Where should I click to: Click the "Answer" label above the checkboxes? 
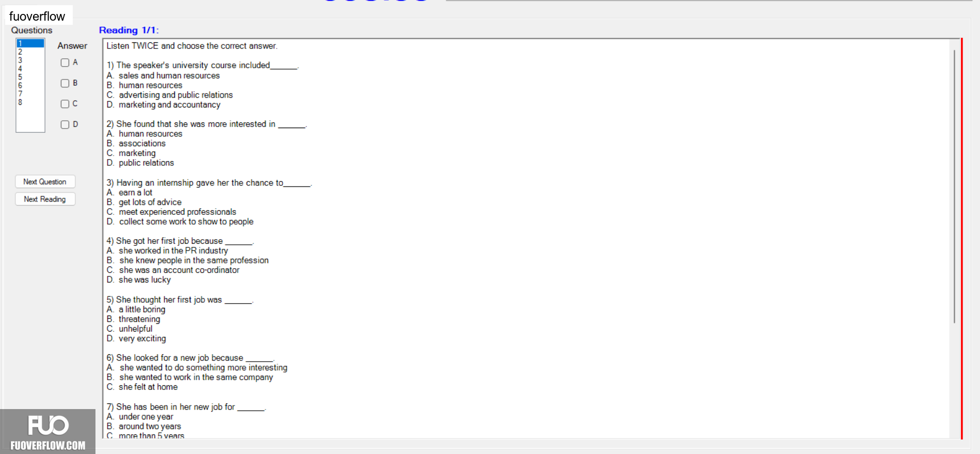[x=72, y=46]
